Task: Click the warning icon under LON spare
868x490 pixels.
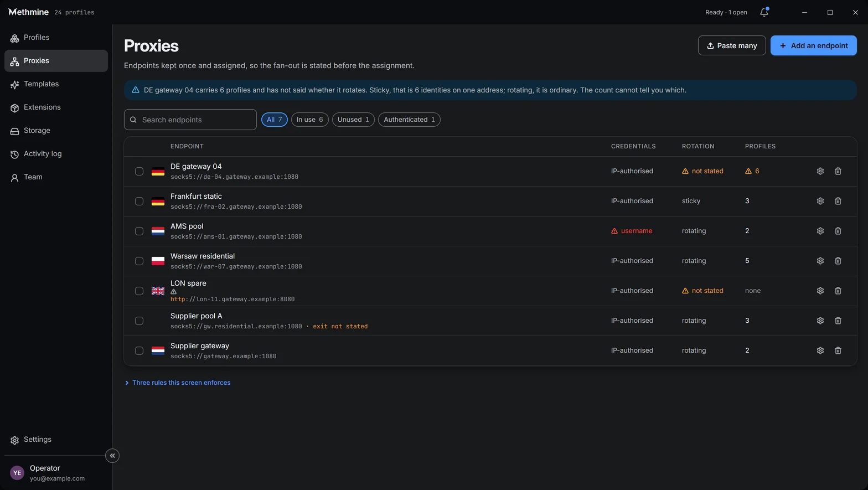Action: pyautogui.click(x=173, y=292)
